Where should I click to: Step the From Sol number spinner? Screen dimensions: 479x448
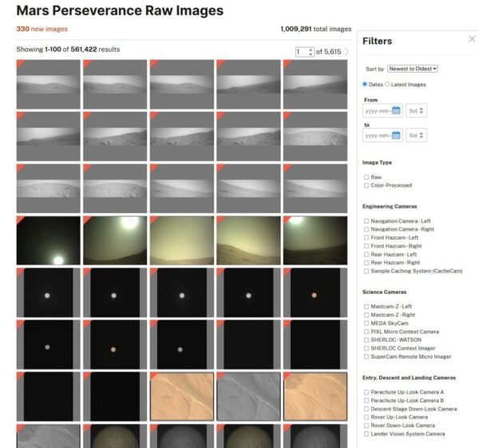[422, 111]
